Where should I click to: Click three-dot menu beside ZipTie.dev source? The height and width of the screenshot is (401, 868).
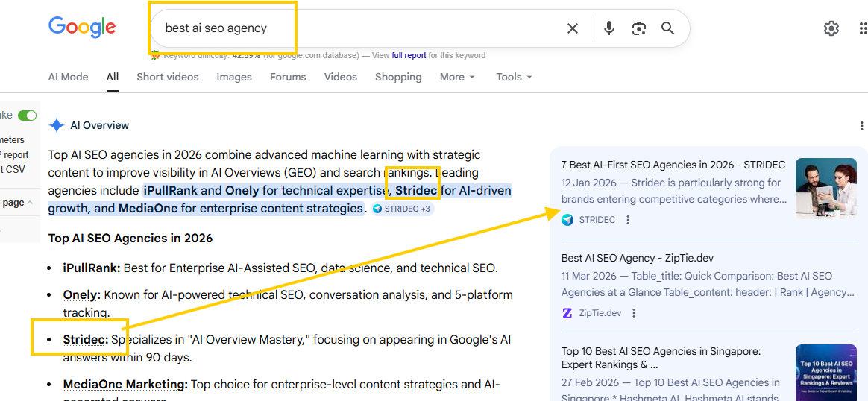pyautogui.click(x=634, y=313)
